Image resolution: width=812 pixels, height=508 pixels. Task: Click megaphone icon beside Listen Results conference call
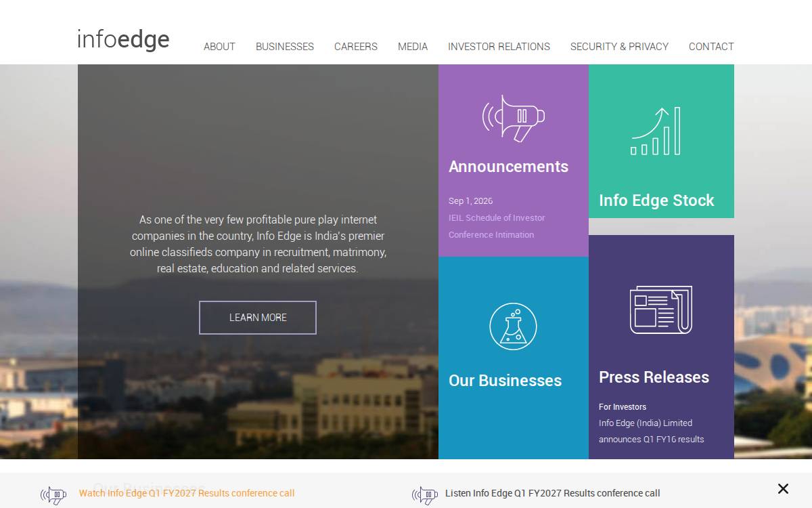coord(425,495)
